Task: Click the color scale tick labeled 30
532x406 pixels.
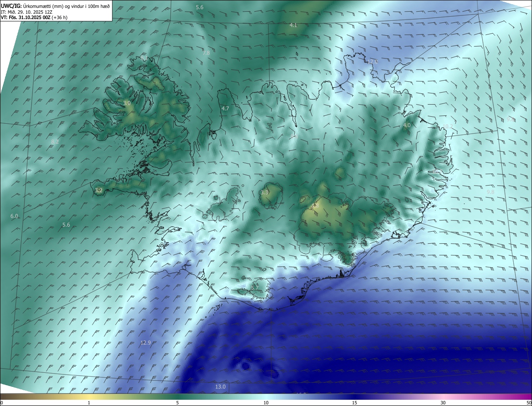Action: point(443,403)
